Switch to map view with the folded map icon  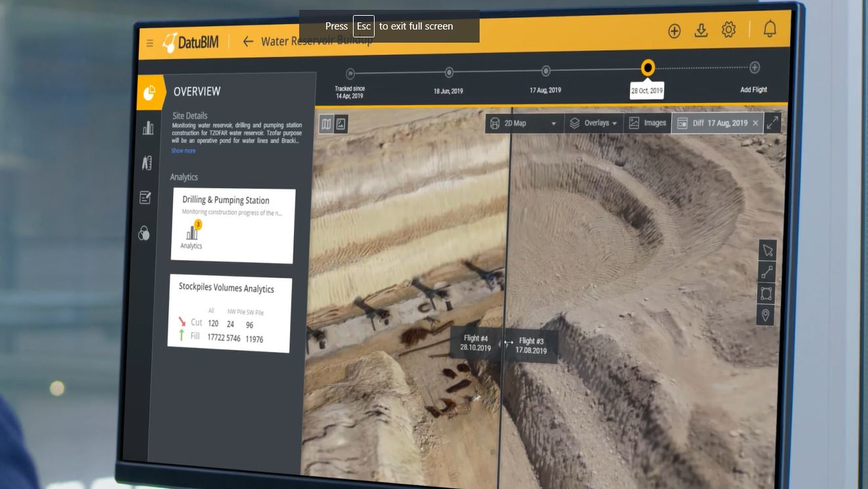pyautogui.click(x=327, y=124)
